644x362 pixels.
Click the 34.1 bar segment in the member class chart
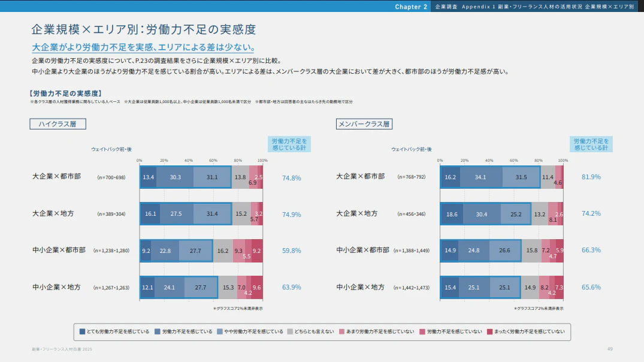(481, 177)
